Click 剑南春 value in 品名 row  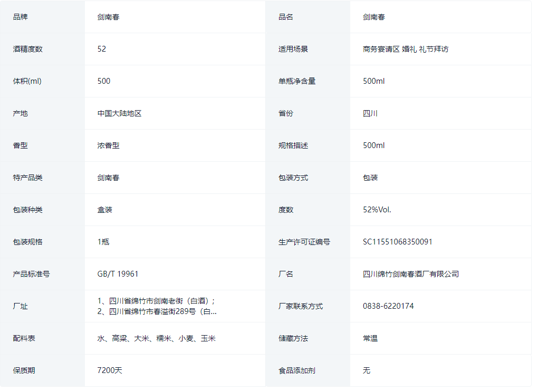click(374, 17)
